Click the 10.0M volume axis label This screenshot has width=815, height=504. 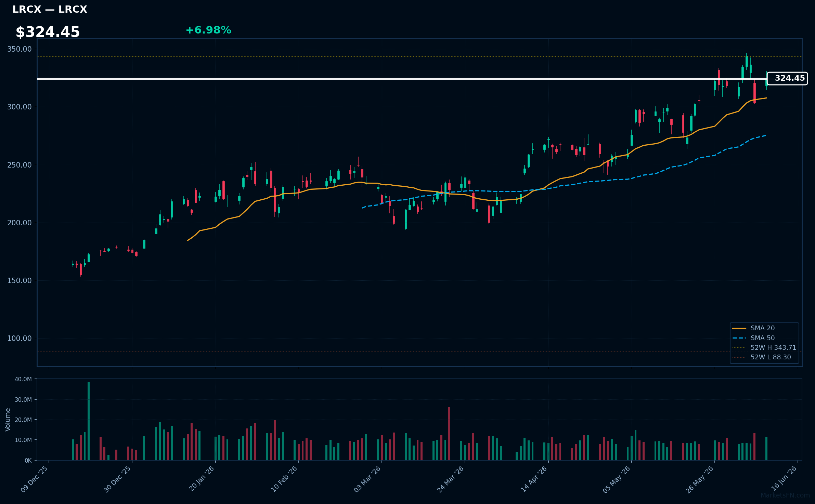[x=23, y=440]
